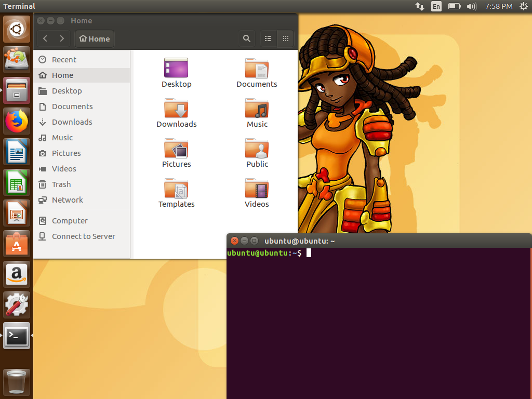Switch Files to list view
Image resolution: width=532 pixels, height=399 pixels.
(268, 38)
